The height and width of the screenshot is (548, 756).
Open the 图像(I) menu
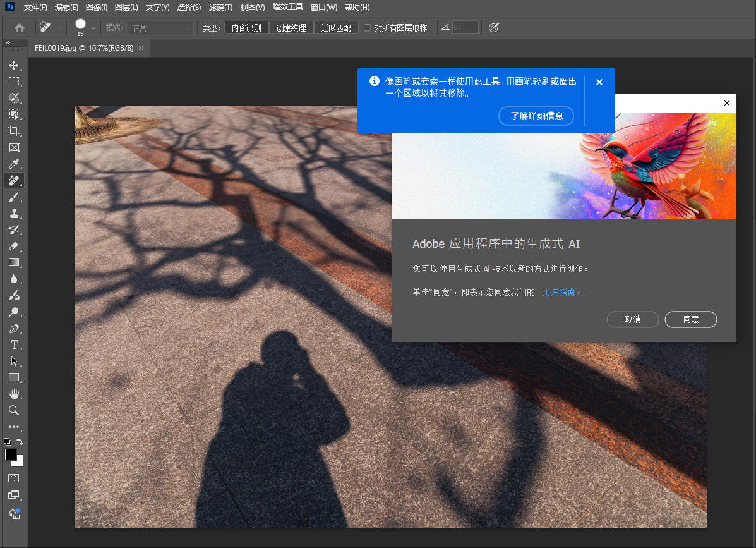click(x=97, y=7)
